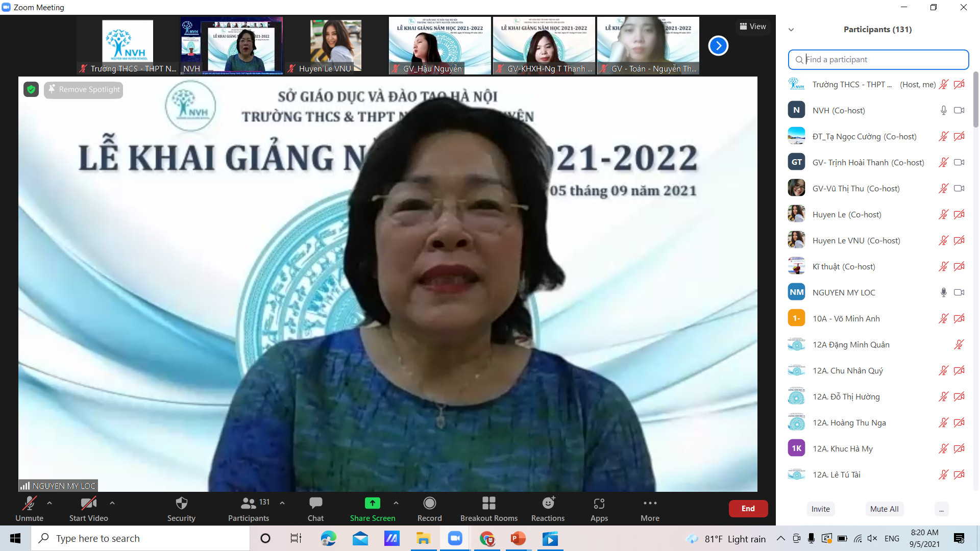Screen dimensions: 980x551
Task: Open Breakout Rooms
Action: coord(488,504)
